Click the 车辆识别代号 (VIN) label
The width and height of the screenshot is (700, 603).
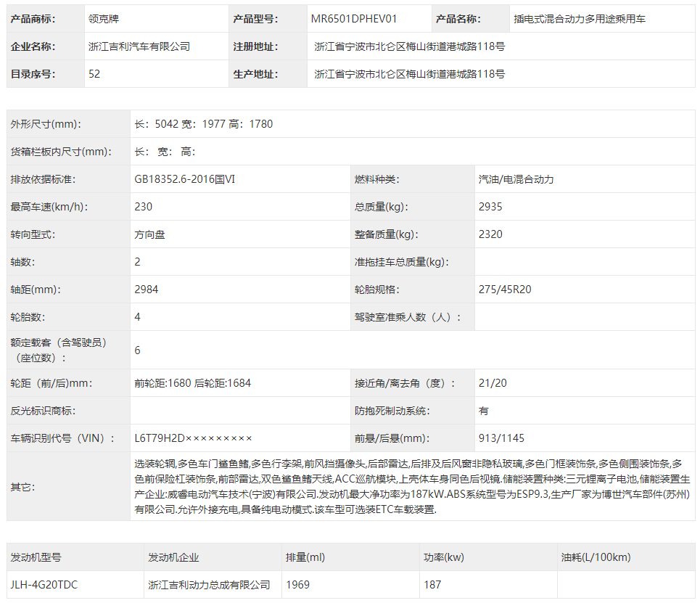pos(62,438)
